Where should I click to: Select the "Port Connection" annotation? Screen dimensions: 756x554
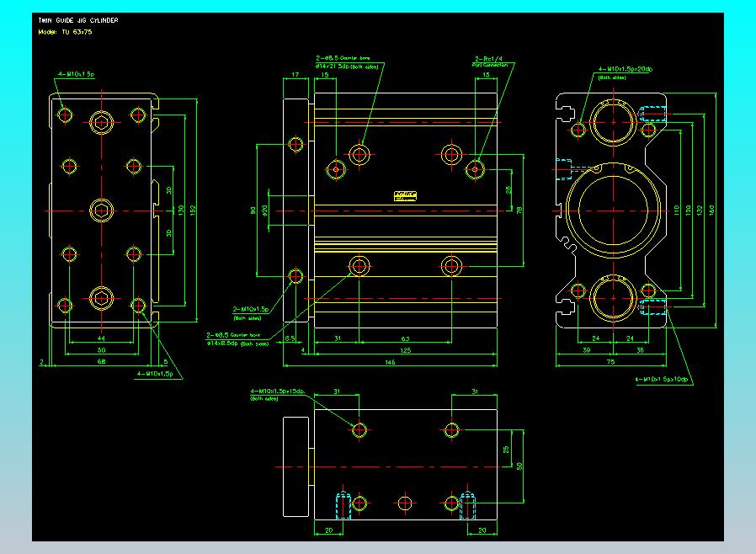point(489,65)
